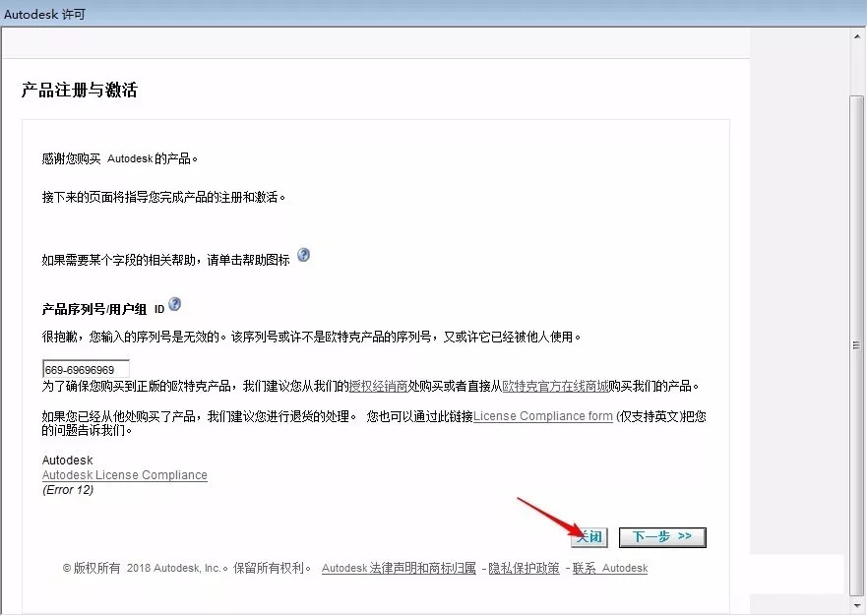Click the help icon beside 请单击帮助图标
Screen dimensions: 867x616
click(x=303, y=255)
